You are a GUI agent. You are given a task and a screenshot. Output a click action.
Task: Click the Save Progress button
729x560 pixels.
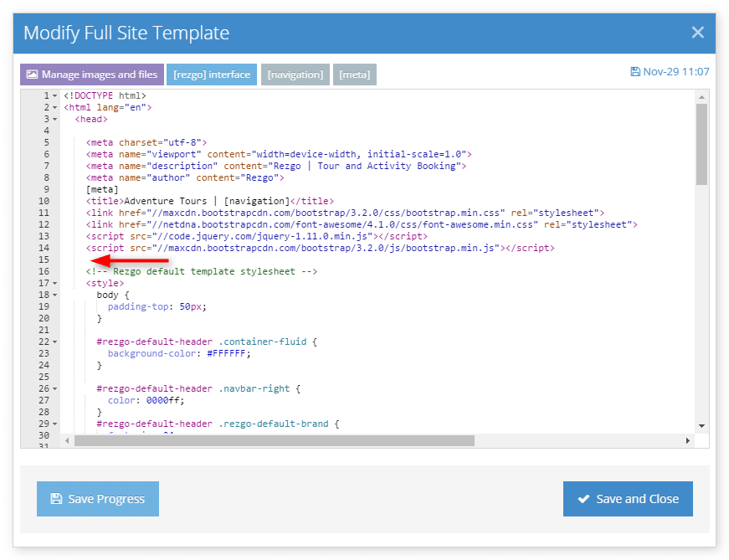click(98, 499)
